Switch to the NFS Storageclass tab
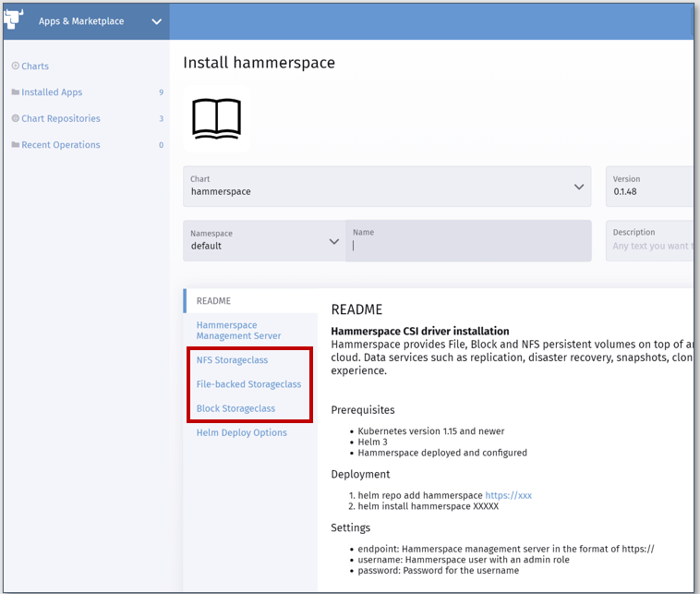The image size is (700, 594). 232,360
